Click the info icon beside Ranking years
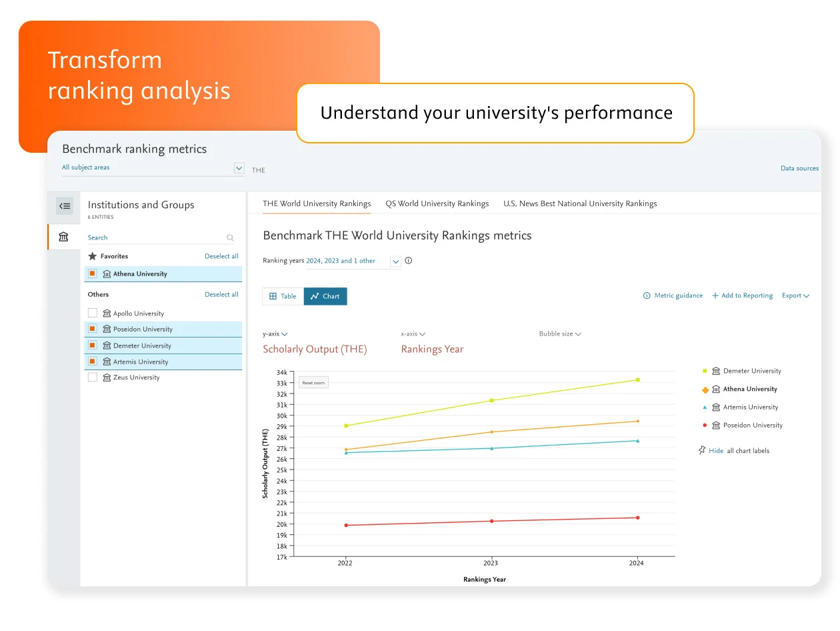The image size is (840, 631). pos(408,260)
